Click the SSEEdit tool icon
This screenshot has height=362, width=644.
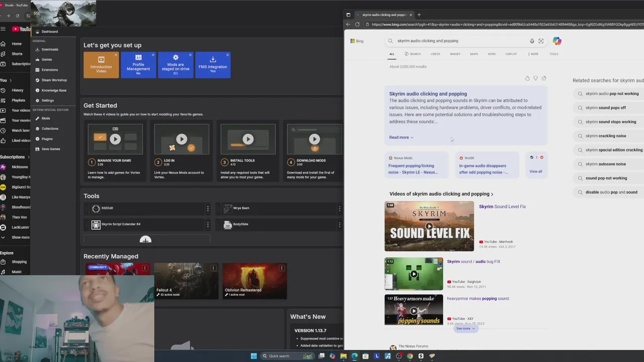click(x=96, y=208)
